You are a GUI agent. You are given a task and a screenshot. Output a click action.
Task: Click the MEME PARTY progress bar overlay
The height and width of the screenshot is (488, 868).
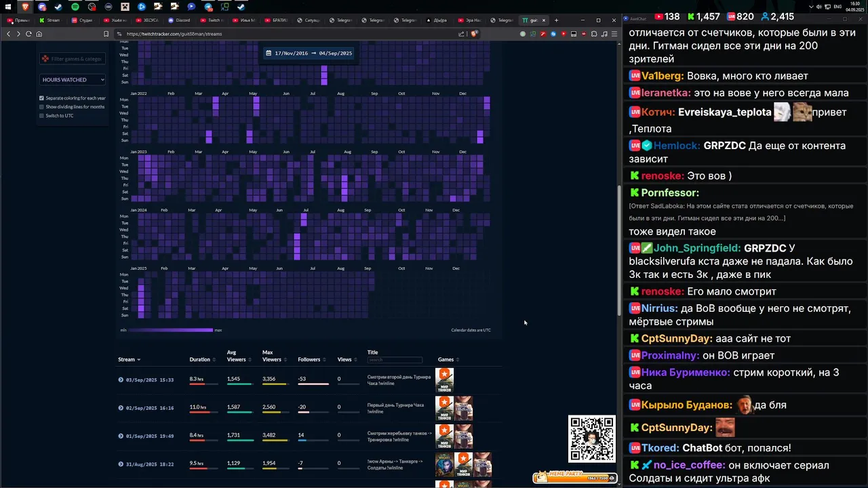pyautogui.click(x=575, y=476)
